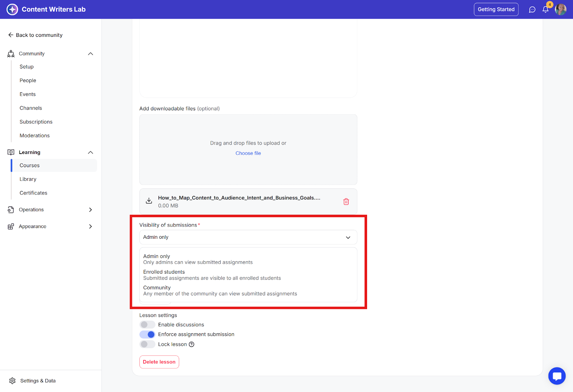Viewport: 573px width, 392px height.
Task: Click the Learning label in sidebar
Action: [x=30, y=153]
